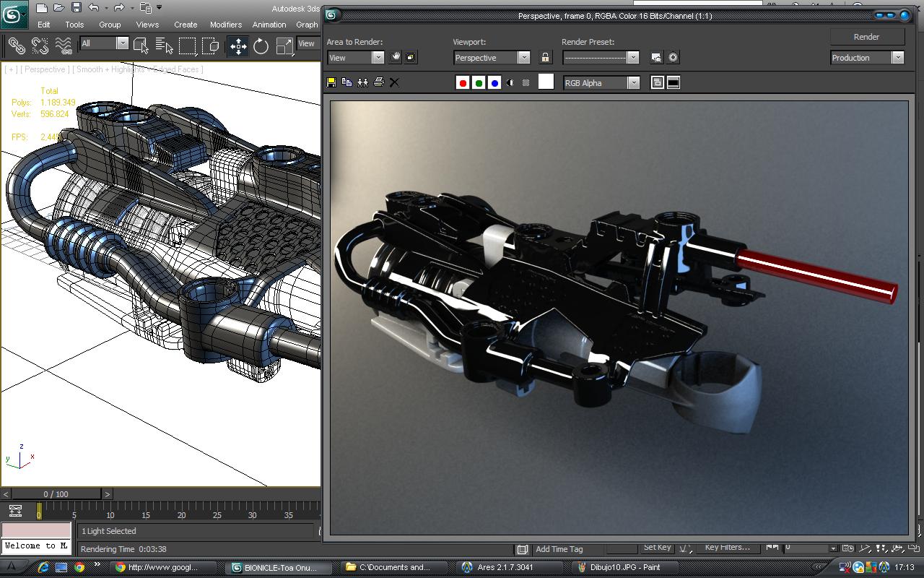This screenshot has width=924, height=578.
Task: Click the viewport plus [+] label
Action: 12,69
